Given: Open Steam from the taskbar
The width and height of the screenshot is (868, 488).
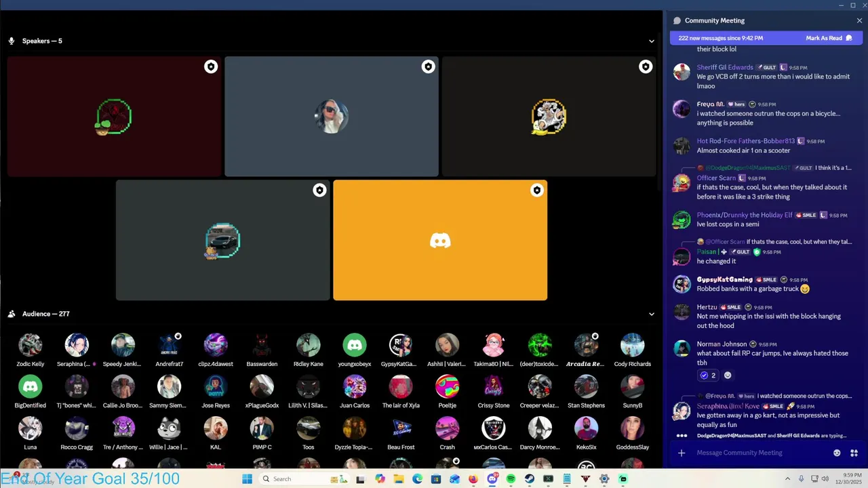Looking at the screenshot, I should click(530, 479).
